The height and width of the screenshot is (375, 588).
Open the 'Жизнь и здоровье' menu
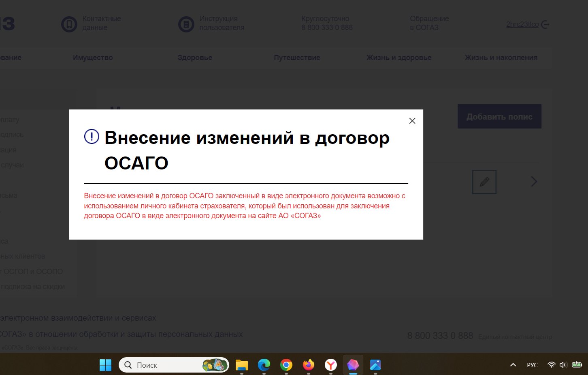click(x=399, y=58)
